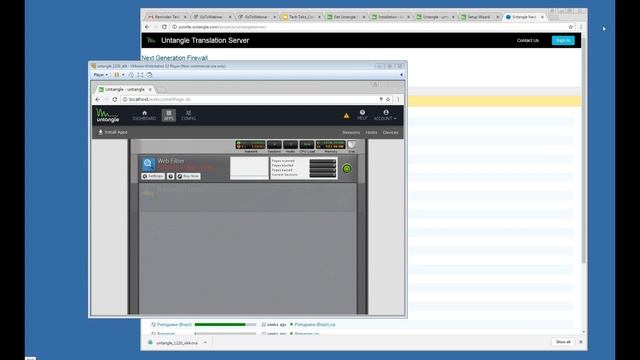Image resolution: width=640 pixels, height=360 pixels.
Task: Select the Untangle tab in VM browser
Action: [125, 89]
